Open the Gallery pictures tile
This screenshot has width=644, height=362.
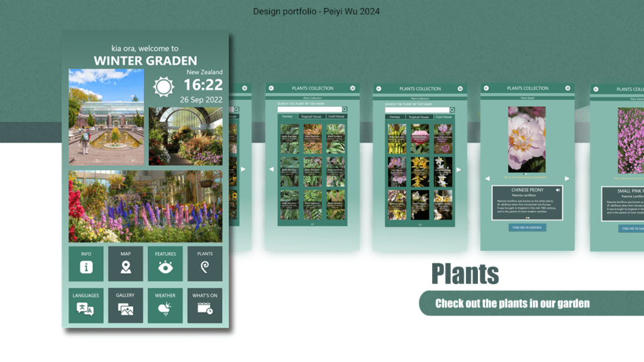coord(126,305)
